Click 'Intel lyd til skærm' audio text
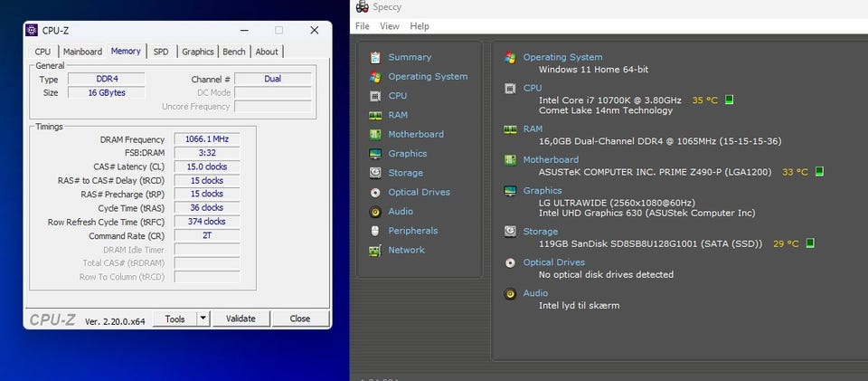 click(x=579, y=305)
